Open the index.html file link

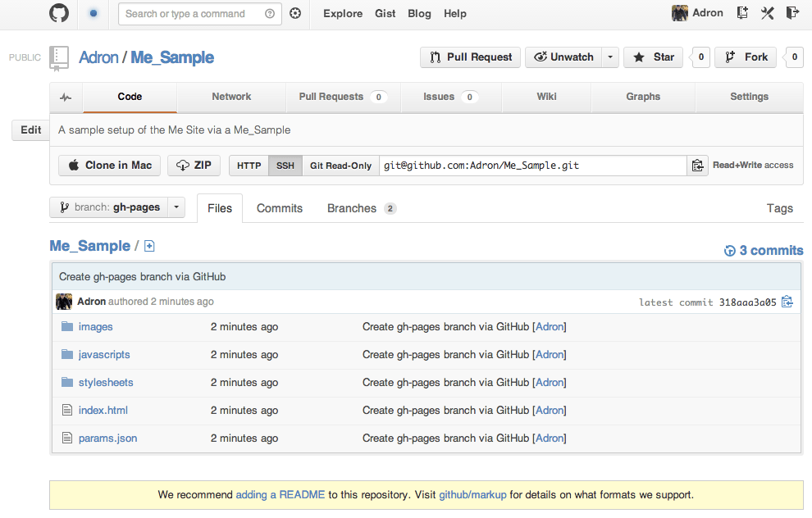pyautogui.click(x=103, y=411)
